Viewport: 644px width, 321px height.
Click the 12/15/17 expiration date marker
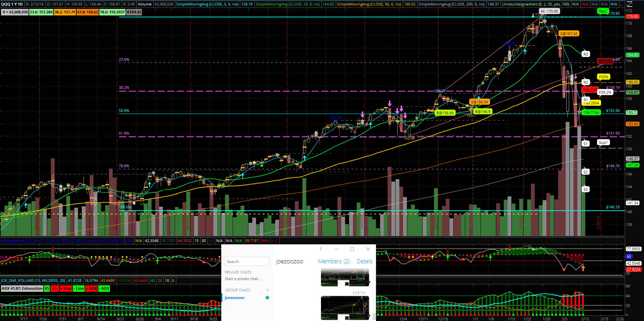tap(436, 223)
